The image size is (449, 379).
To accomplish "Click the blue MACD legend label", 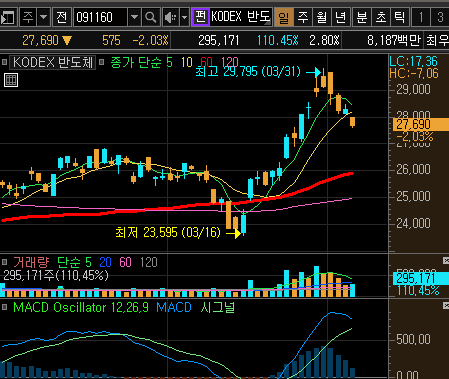I will click(174, 307).
